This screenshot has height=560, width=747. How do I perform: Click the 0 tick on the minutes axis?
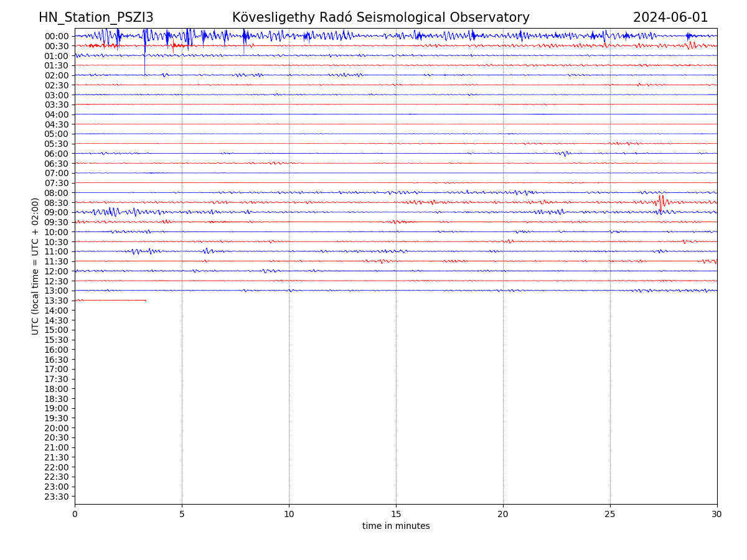tap(75, 514)
